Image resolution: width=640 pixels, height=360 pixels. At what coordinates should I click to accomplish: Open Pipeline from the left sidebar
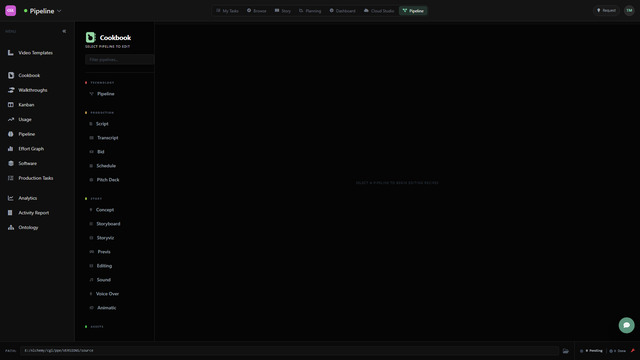click(22, 134)
